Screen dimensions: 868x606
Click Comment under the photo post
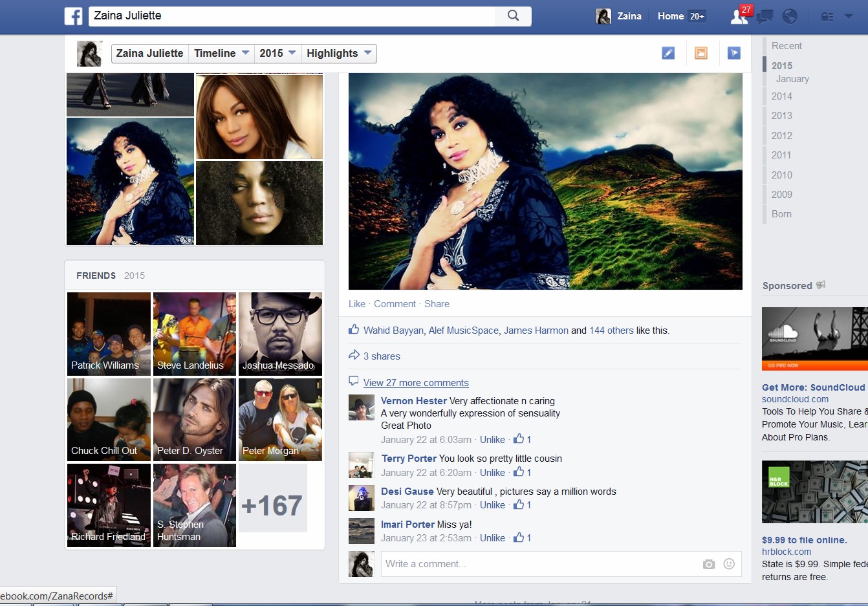point(395,304)
